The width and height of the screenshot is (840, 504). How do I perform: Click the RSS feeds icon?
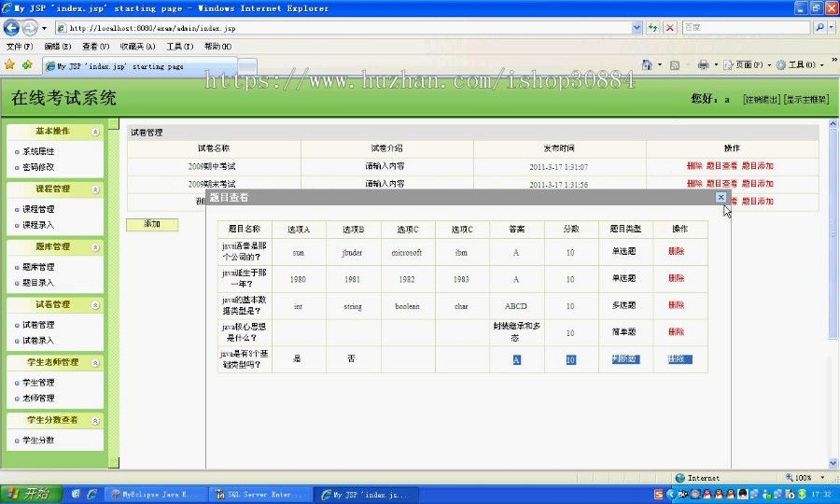[675, 65]
